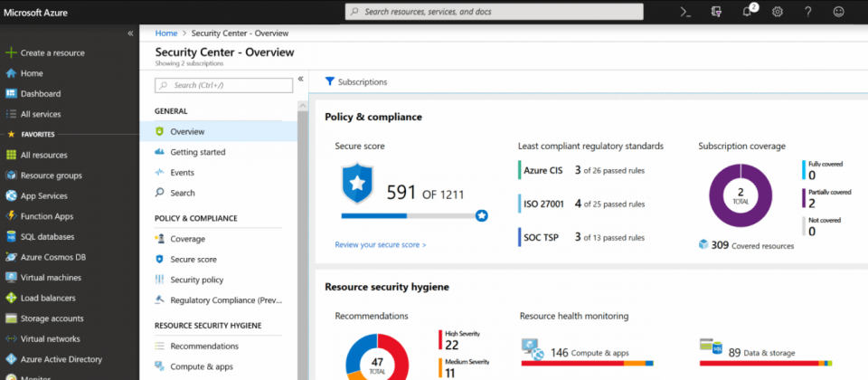Image resolution: width=868 pixels, height=380 pixels.
Task: Click the Fully covered count
Action: (x=812, y=176)
